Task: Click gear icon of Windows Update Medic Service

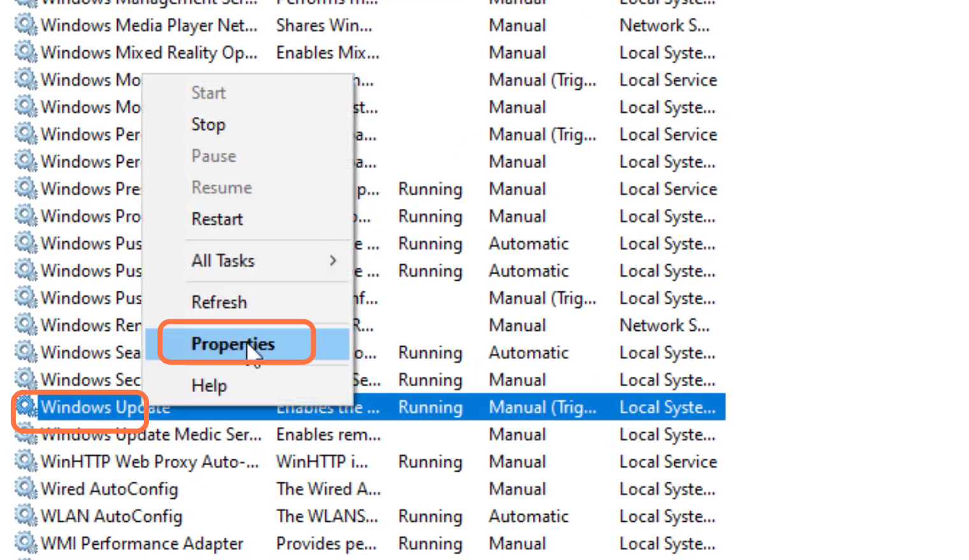Action: (x=25, y=435)
